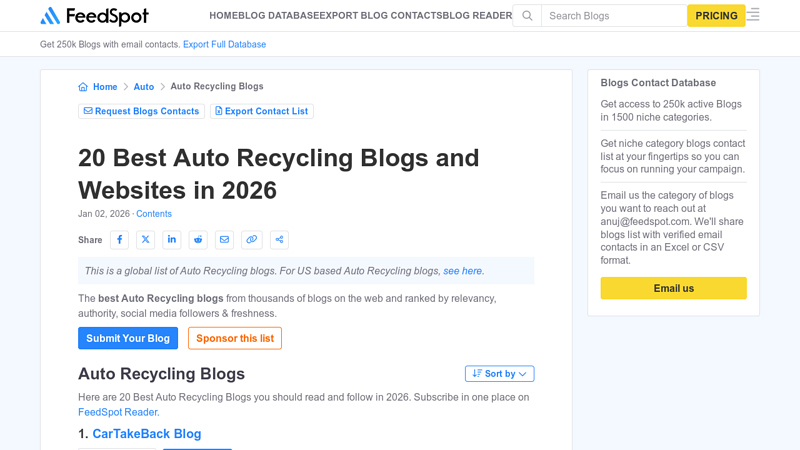Image resolution: width=800 pixels, height=450 pixels.
Task: Click the search magnifier icon
Action: [x=527, y=16]
